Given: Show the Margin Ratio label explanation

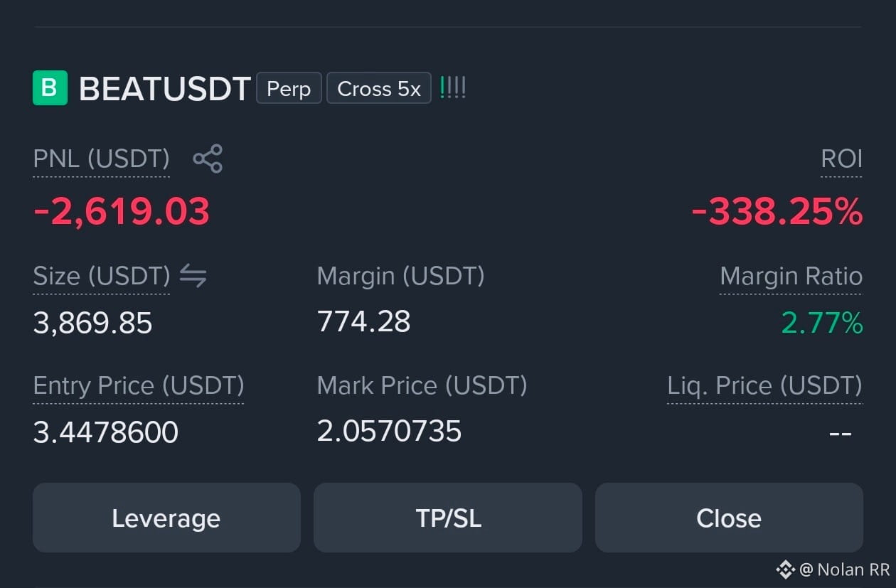Looking at the screenshot, I should click(x=791, y=276).
